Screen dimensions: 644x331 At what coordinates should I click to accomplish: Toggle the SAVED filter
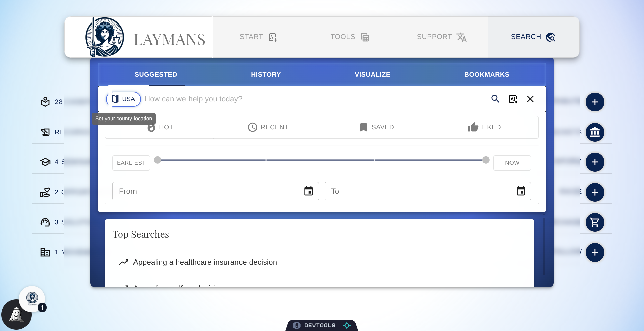click(x=376, y=127)
